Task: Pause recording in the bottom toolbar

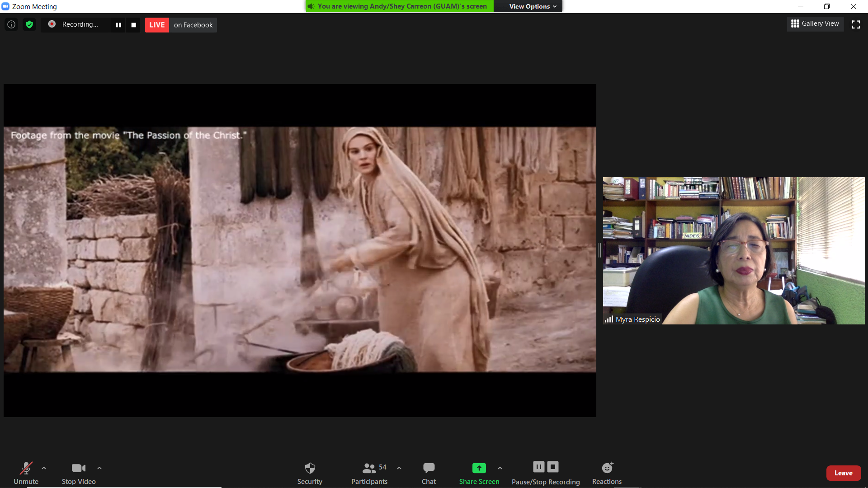Action: (x=539, y=467)
